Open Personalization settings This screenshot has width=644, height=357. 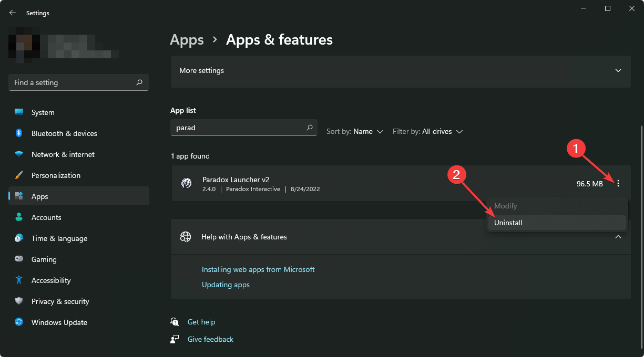79,175
